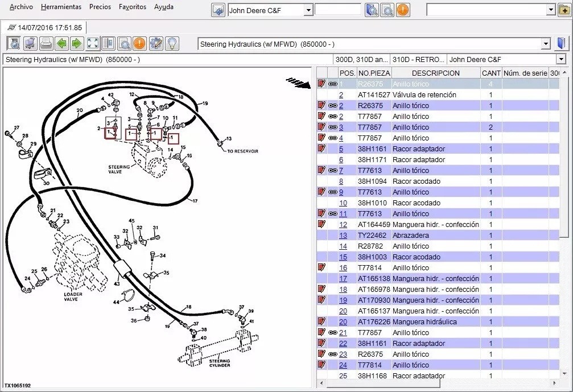The image size is (573, 392).
Task: Open the Favoritos menu
Action: coord(132,7)
